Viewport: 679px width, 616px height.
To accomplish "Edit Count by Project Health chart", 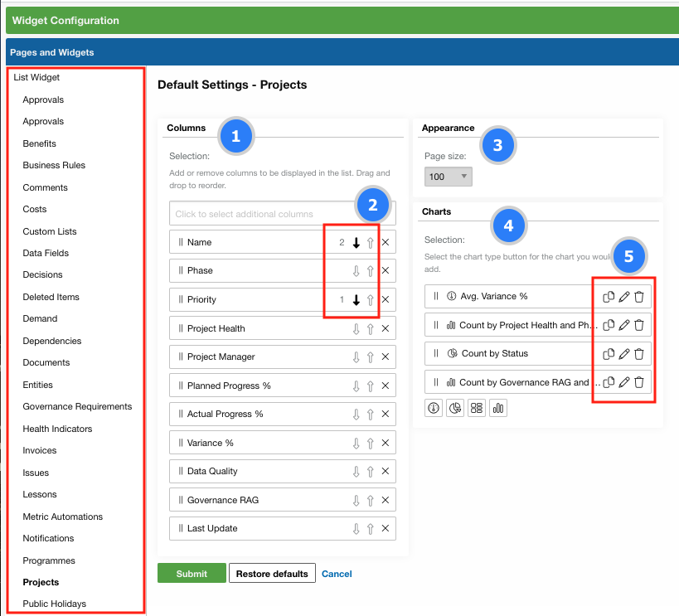I will tap(624, 325).
